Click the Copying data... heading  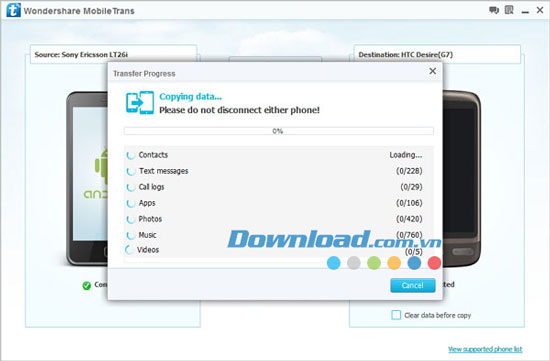point(190,96)
